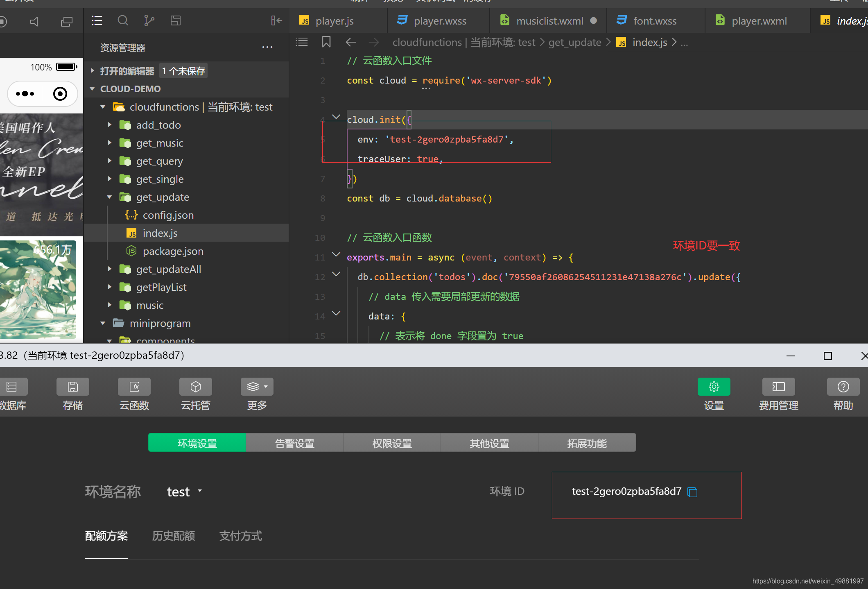
Task: Select the 权限设置 tab
Action: pyautogui.click(x=392, y=443)
